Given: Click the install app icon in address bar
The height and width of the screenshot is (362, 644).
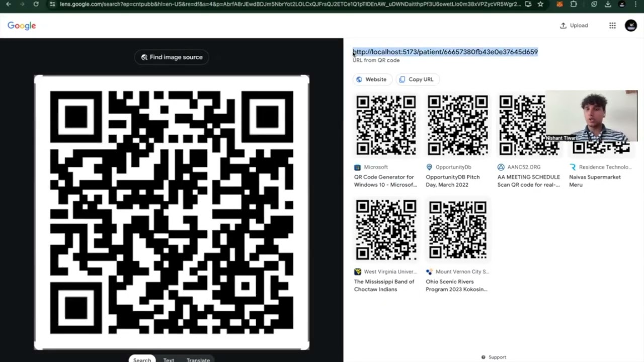Looking at the screenshot, I should tap(528, 4).
